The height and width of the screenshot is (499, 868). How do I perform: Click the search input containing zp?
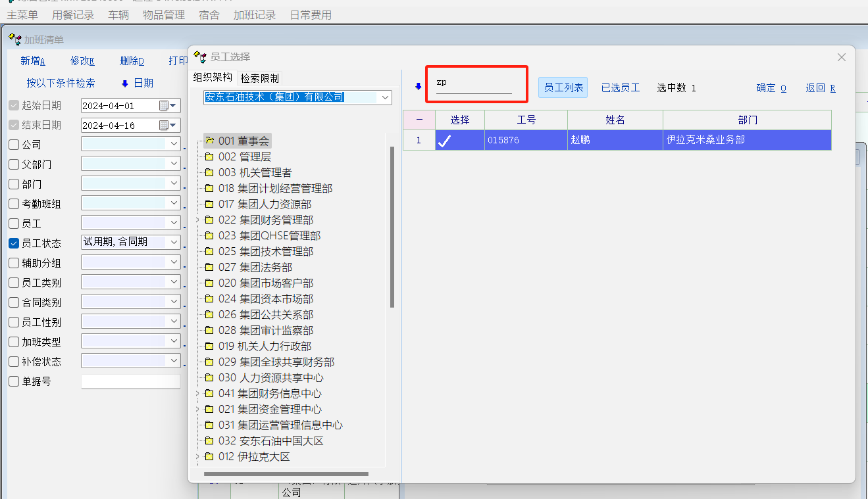coord(473,83)
